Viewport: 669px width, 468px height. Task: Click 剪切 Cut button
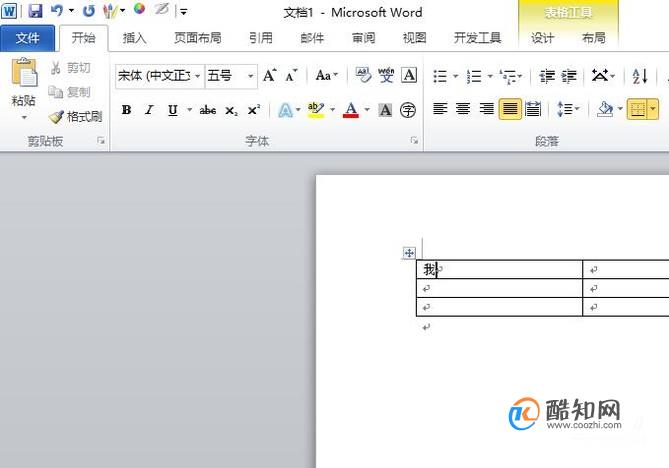click(71, 67)
